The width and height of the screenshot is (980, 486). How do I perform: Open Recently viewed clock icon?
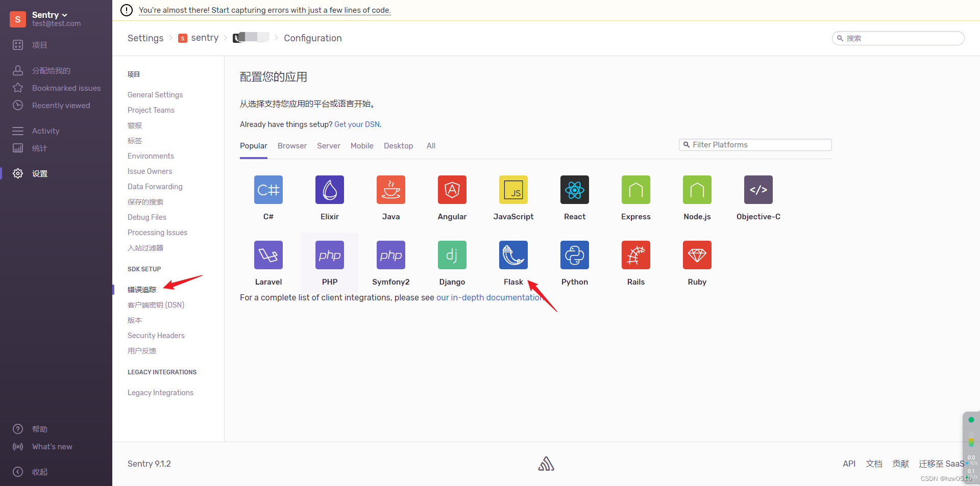tap(18, 105)
